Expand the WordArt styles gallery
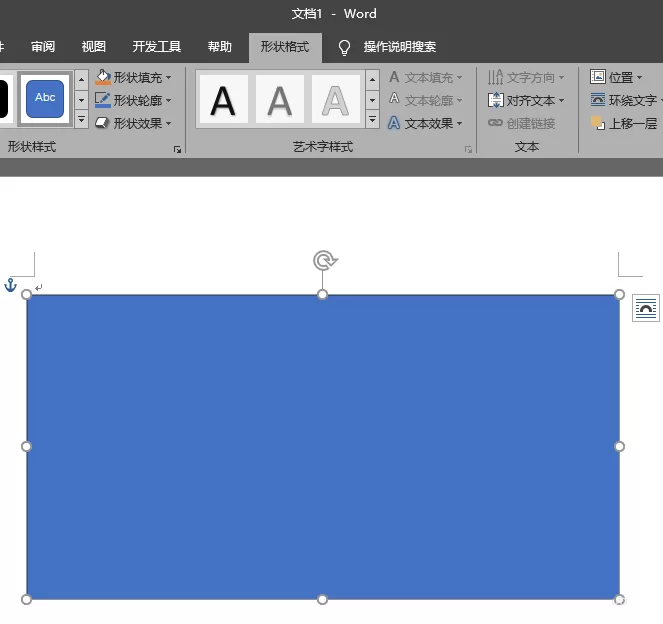This screenshot has height=624, width=663. 372,120
